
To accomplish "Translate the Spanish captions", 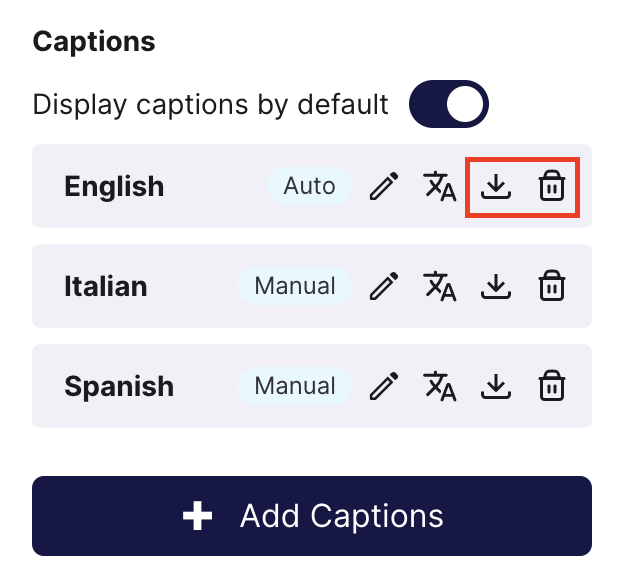I will pyautogui.click(x=440, y=386).
